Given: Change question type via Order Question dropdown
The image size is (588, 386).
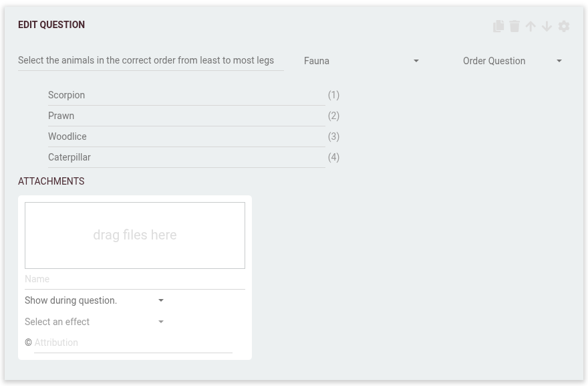Looking at the screenshot, I should pos(511,61).
